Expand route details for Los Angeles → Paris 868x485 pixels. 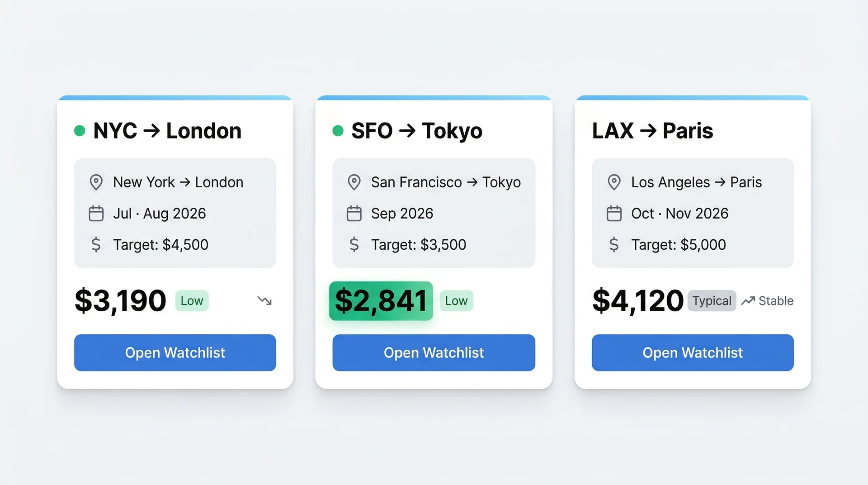[692, 213]
